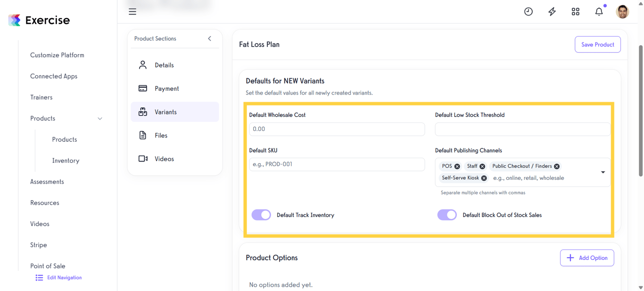644x291 pixels.
Task: Click the Default SKU input field
Action: 337,164
